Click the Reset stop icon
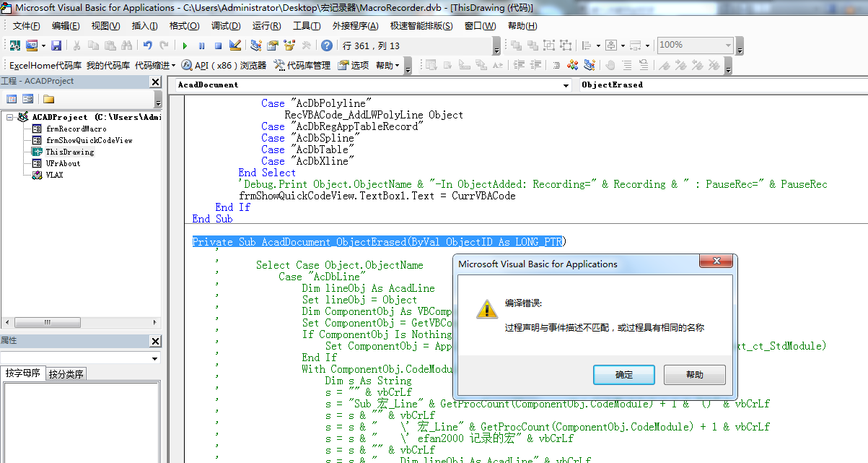868x463 pixels. pyautogui.click(x=218, y=46)
